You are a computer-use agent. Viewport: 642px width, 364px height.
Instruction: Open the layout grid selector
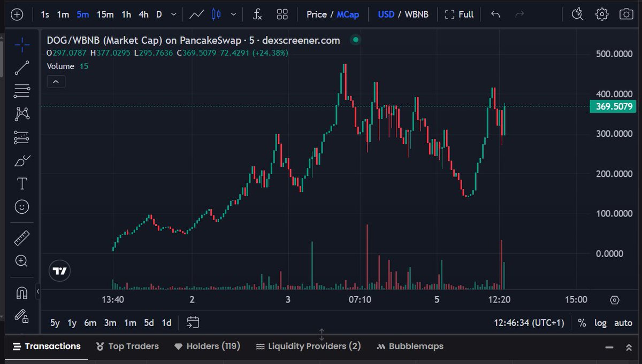click(x=282, y=14)
